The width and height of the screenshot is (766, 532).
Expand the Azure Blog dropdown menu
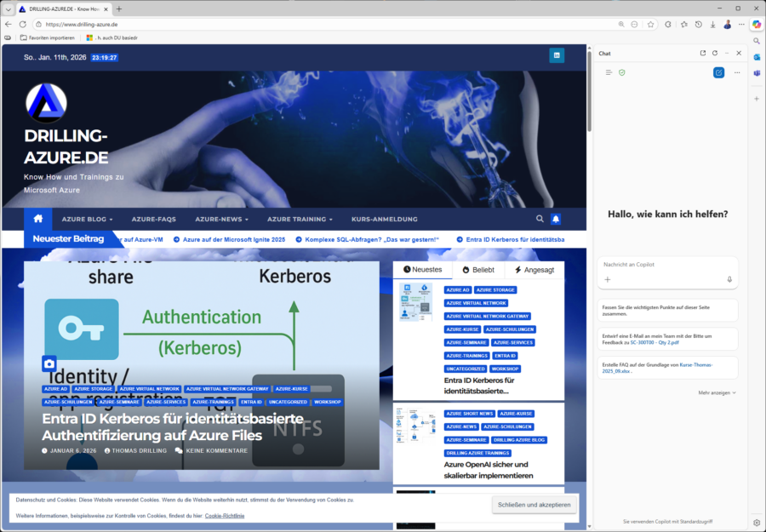point(87,219)
